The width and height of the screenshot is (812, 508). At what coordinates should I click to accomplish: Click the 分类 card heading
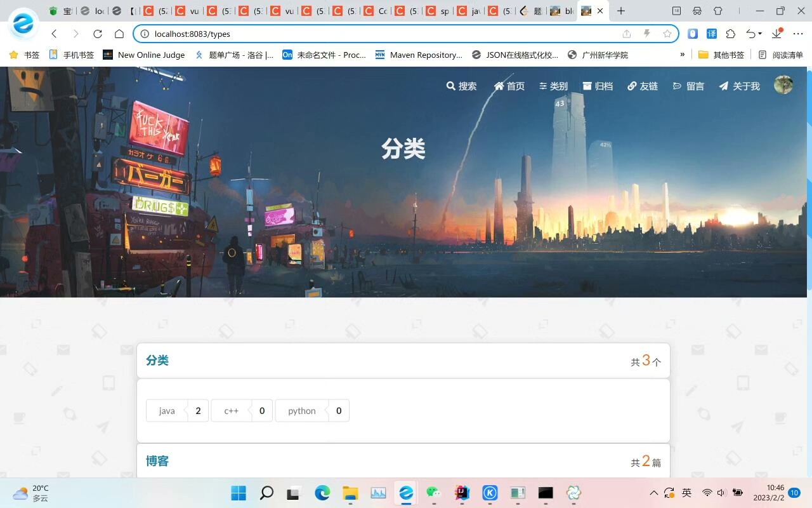point(157,361)
